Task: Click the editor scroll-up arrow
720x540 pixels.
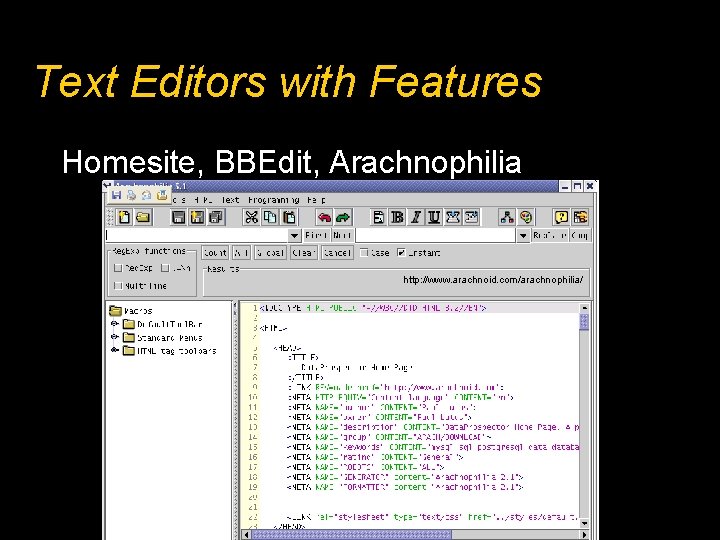Action: click(584, 308)
